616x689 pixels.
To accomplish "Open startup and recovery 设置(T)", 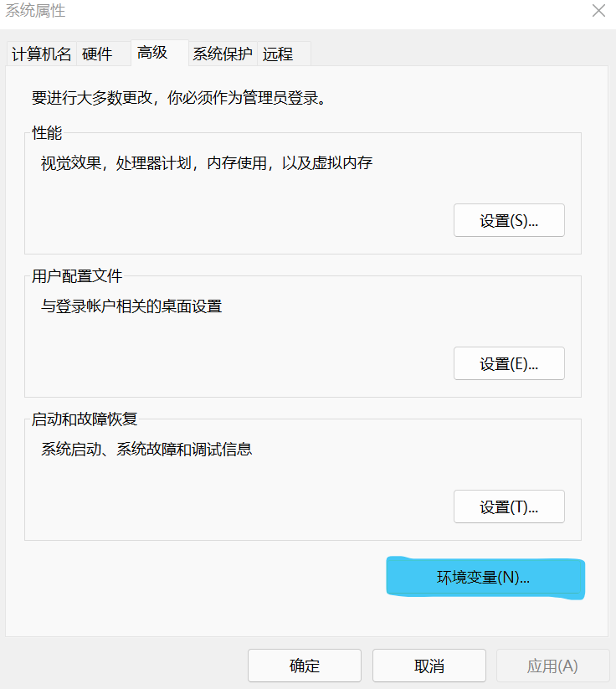I will pos(509,507).
